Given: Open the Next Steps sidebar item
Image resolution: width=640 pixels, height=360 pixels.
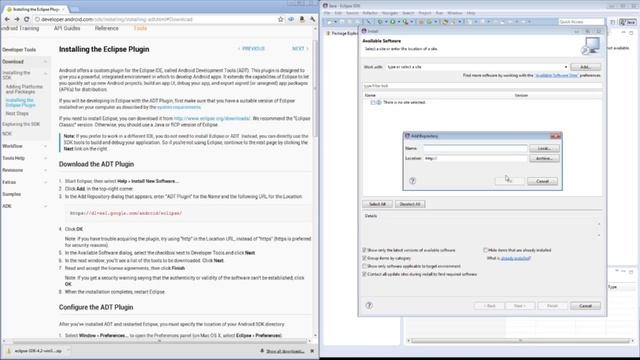Looking at the screenshot, I should (x=17, y=113).
